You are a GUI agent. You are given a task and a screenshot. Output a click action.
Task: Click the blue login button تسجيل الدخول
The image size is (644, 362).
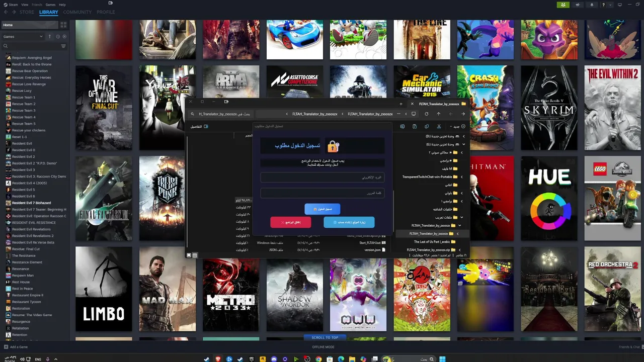323,209
